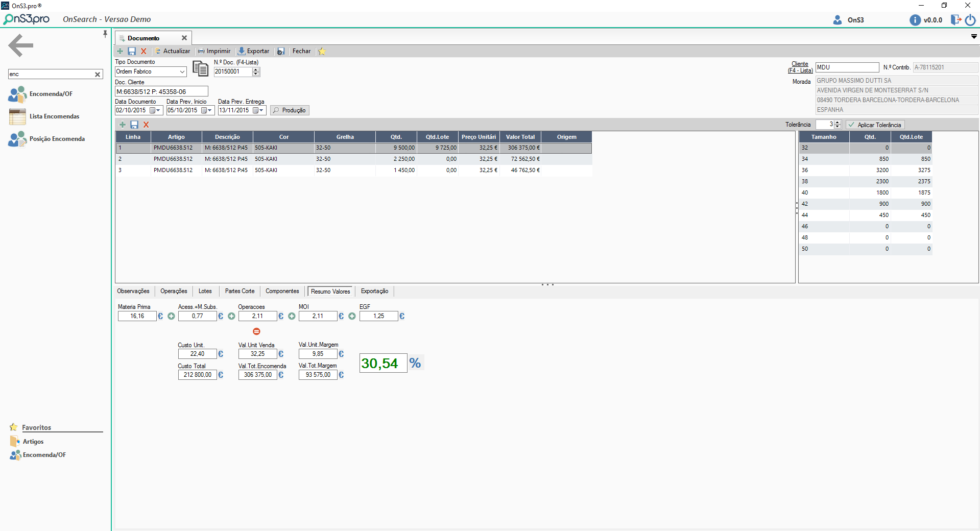980x531 pixels.
Task: Open the save settings gear icon in the toolbar
Action: [x=281, y=51]
